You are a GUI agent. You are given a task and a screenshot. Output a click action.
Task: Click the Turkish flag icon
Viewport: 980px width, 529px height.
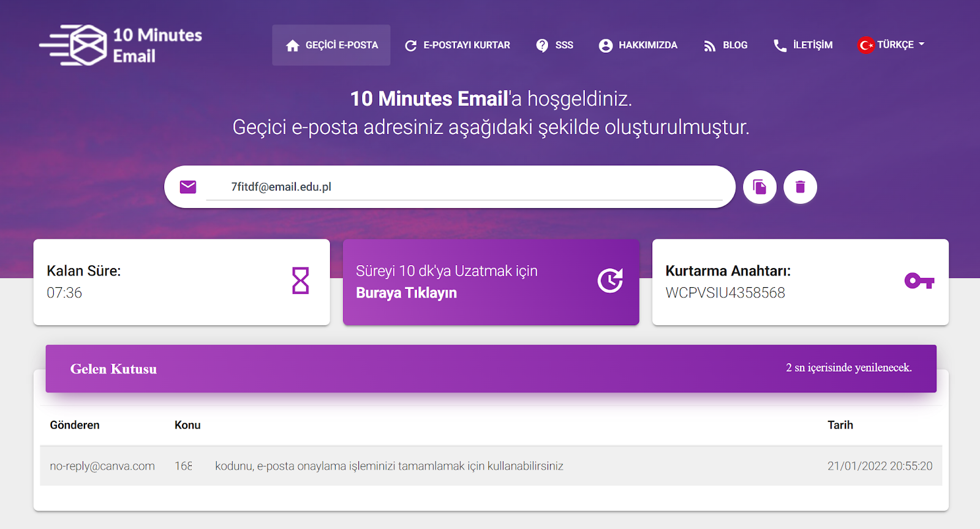[x=866, y=45]
